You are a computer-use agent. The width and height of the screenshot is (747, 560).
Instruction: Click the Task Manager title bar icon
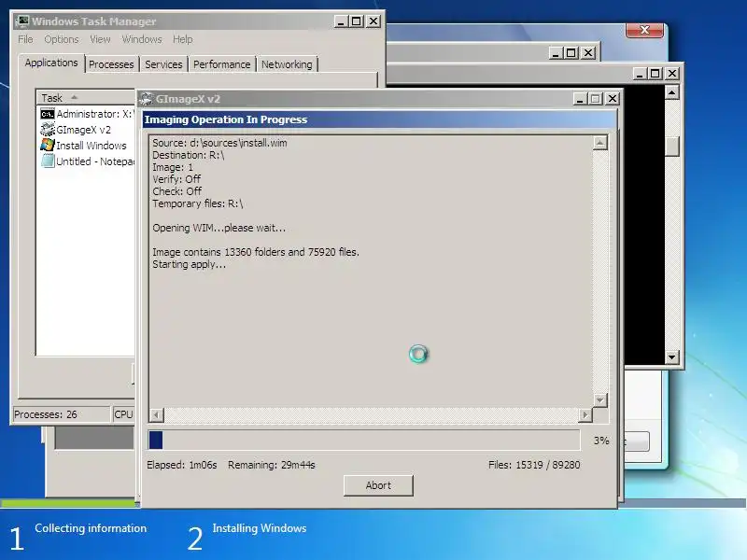pos(21,21)
